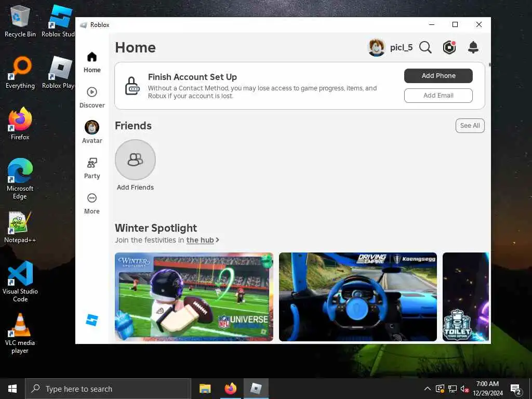Screen dimensions: 532x399
Task: Open the Robux balance icon
Action: tap(449, 47)
